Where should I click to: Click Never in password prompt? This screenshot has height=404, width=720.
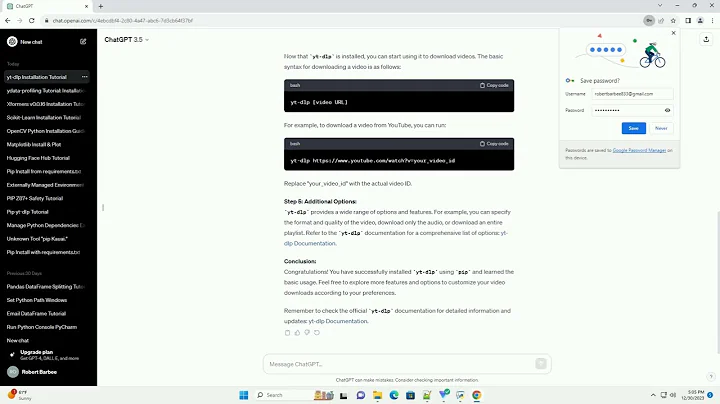[661, 128]
